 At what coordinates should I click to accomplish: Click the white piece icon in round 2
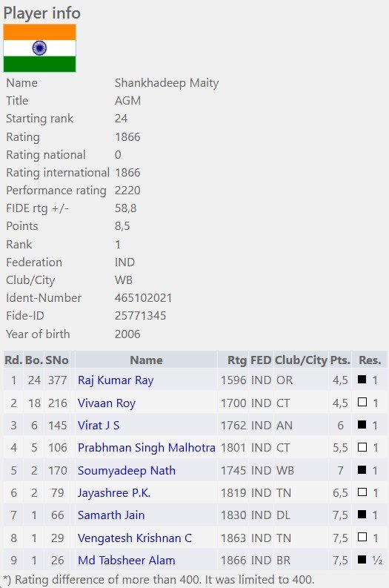362,402
